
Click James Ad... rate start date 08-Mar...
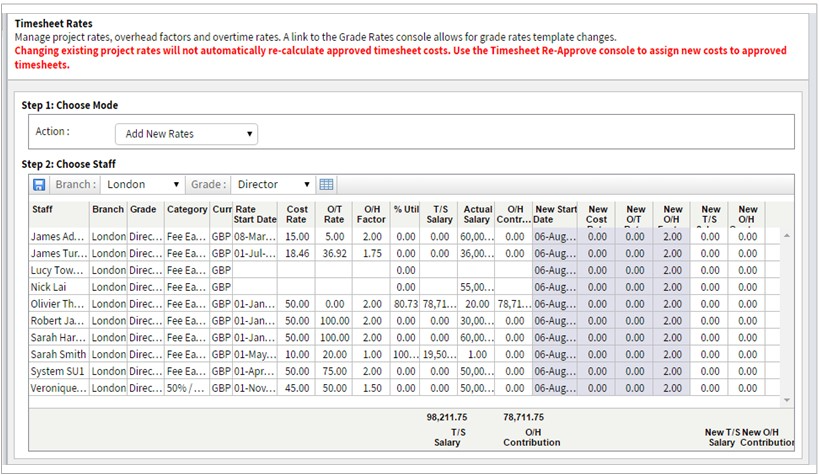click(x=255, y=236)
